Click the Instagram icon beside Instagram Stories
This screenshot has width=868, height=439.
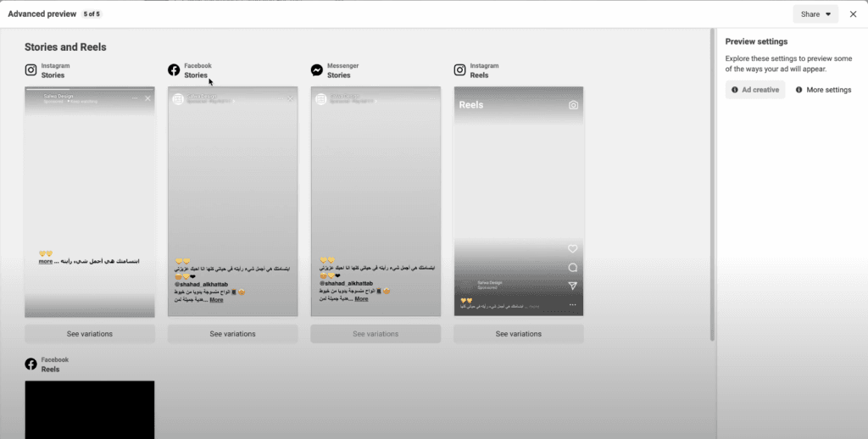[x=31, y=70]
